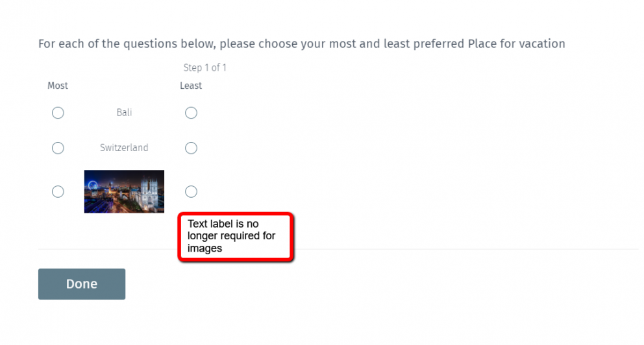Click the divider line above Done

click(338, 249)
